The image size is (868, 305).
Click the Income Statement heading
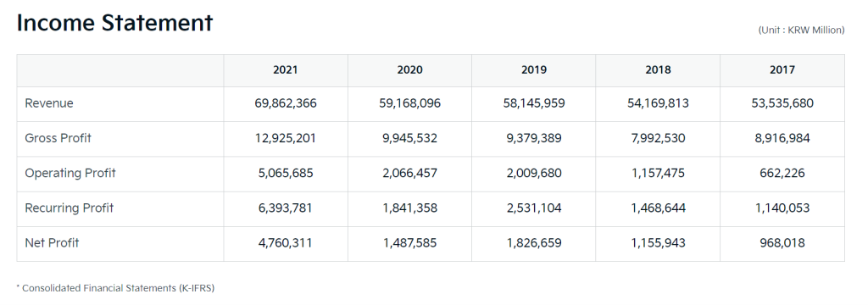(x=114, y=23)
